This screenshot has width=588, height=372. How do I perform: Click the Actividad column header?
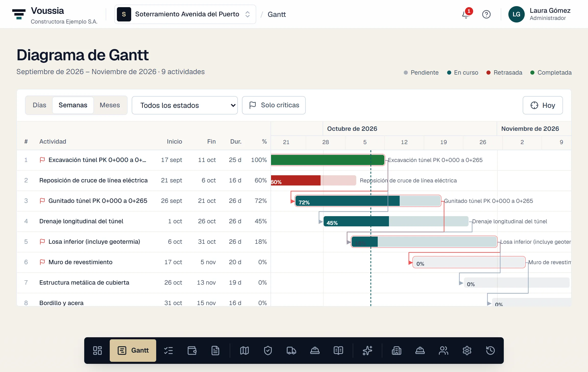coord(53,142)
